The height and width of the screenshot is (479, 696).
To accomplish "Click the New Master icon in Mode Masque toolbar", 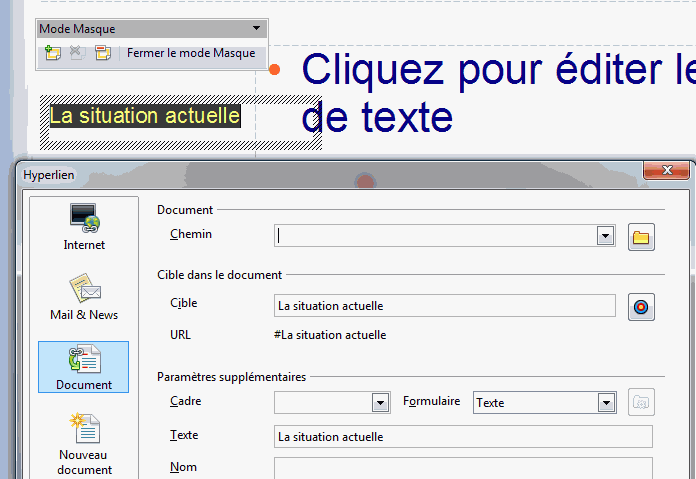I will click(x=53, y=53).
